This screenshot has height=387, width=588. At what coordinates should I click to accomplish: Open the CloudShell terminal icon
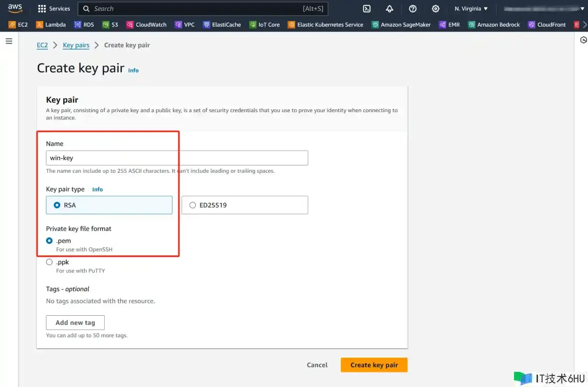[367, 9]
